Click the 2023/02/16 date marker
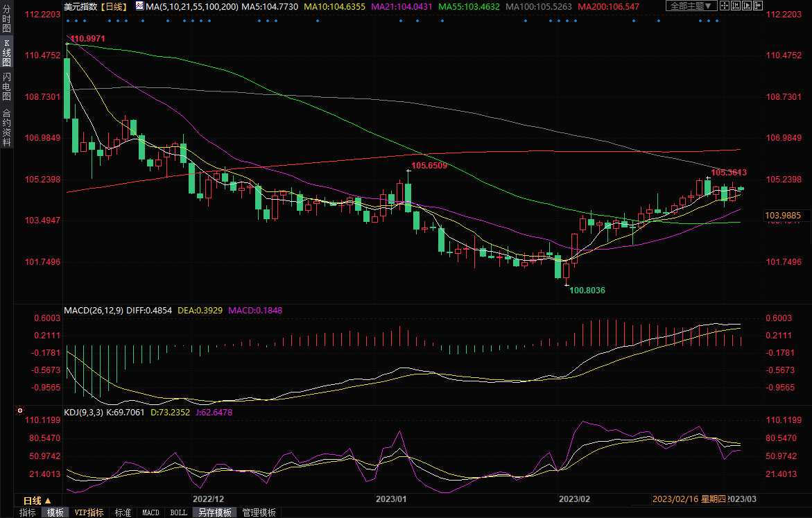Screen dimensions: 812x518 point(675,499)
